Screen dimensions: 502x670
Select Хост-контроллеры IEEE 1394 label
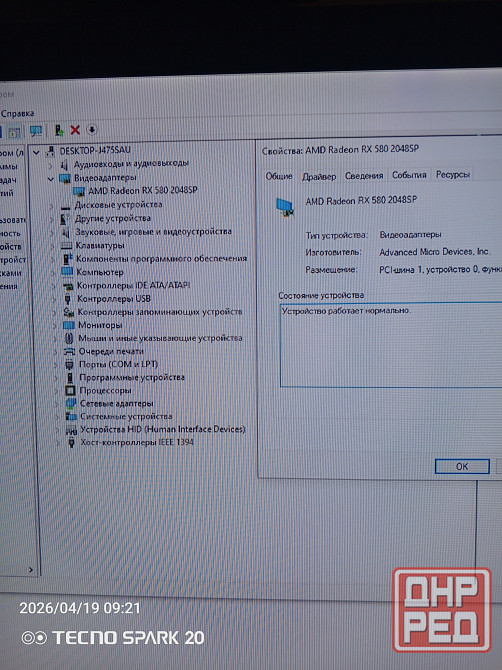click(137, 442)
